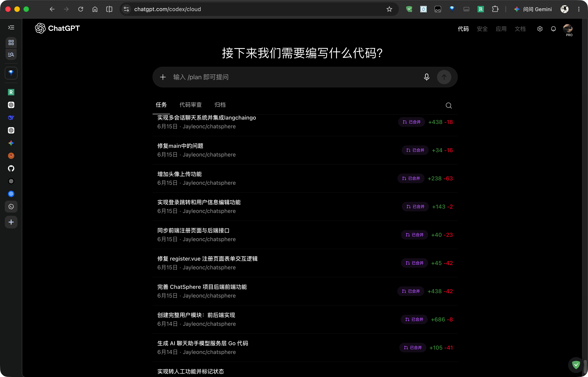588x377 pixels.
Task: Click the page scrollbar thumb
Action: 585,366
